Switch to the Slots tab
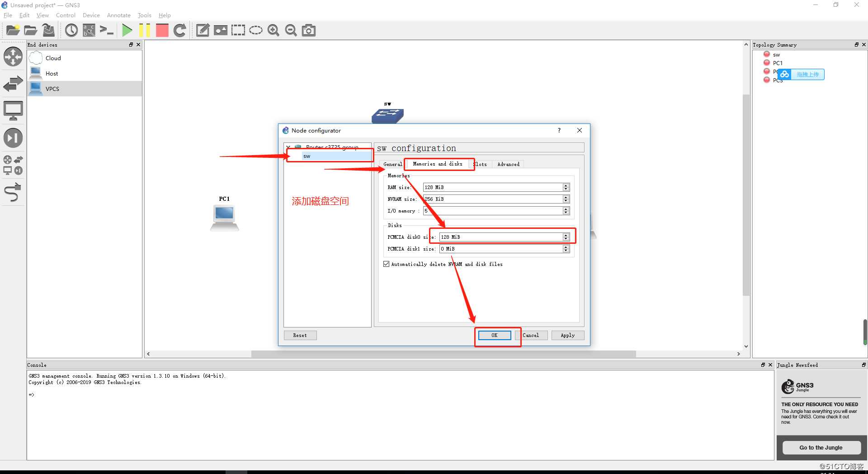This screenshot has height=474, width=868. 481,164
